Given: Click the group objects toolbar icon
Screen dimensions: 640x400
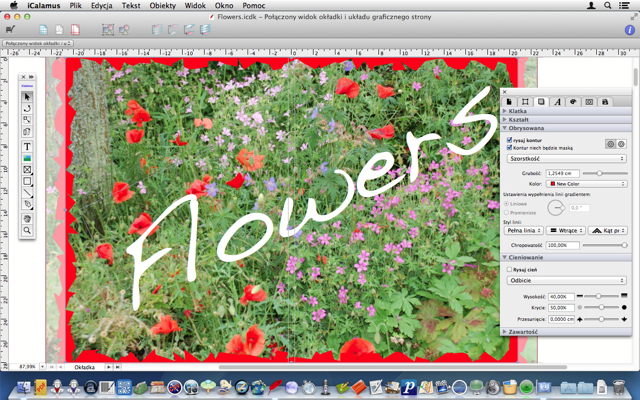Looking at the screenshot, I should [x=108, y=29].
